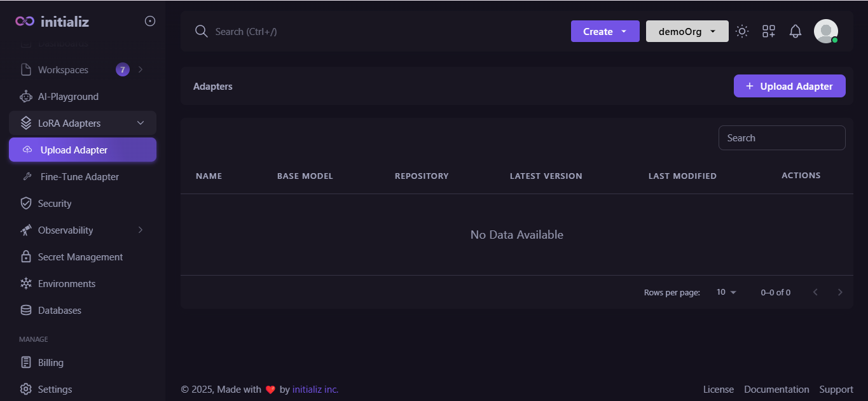
Task: Click the Databases cylinder icon
Action: [x=26, y=311]
